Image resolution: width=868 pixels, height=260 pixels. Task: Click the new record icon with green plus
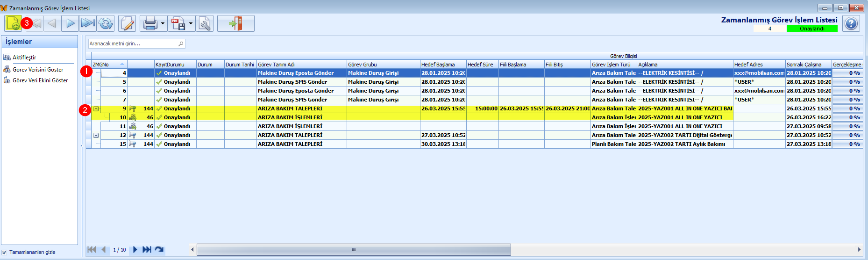click(x=13, y=23)
